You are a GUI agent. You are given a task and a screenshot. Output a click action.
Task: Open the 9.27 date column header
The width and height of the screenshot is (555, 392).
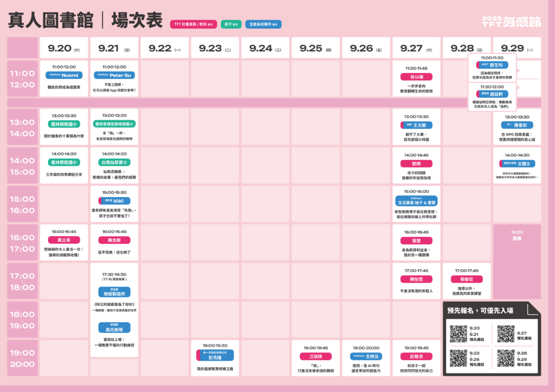416,48
